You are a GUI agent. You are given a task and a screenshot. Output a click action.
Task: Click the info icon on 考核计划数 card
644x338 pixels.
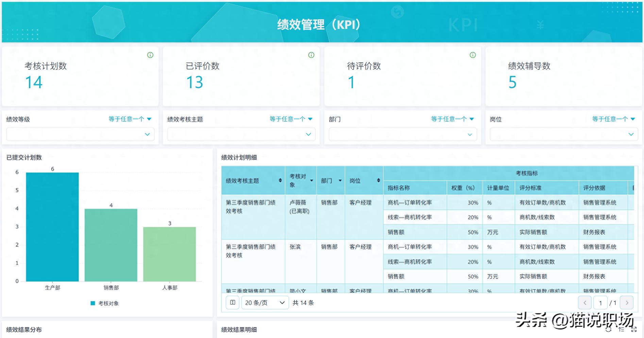(151, 55)
